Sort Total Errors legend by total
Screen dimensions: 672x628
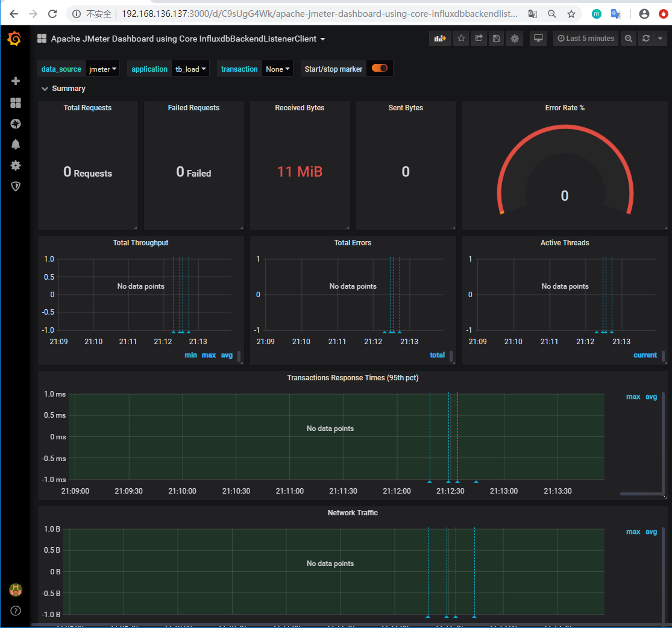click(437, 355)
